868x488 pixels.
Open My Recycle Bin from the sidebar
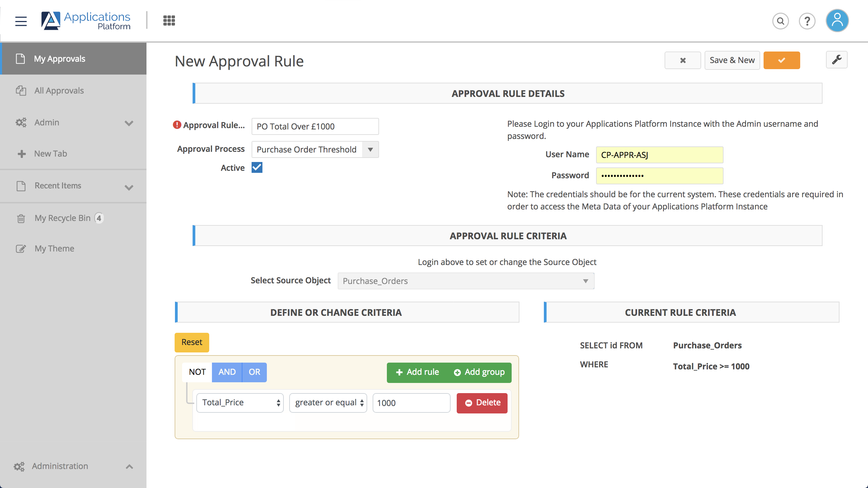coord(62,218)
